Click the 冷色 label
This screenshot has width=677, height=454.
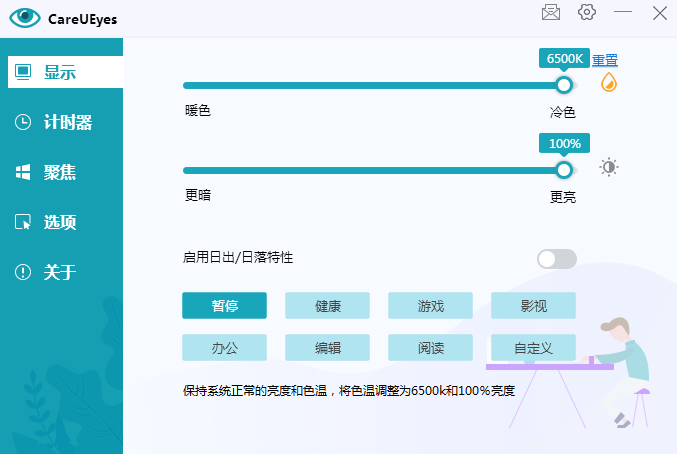[x=563, y=112]
